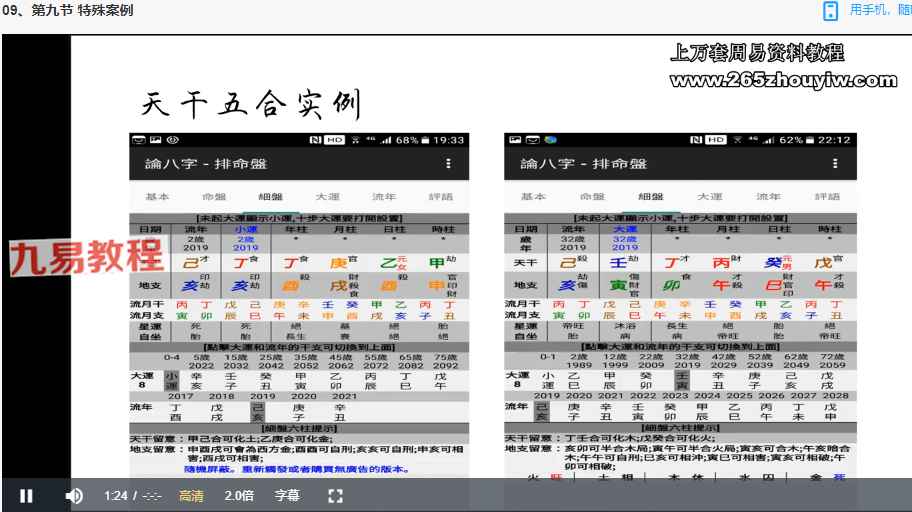Select 甲辰 流年 cell under 2024
This screenshot has width=912, height=512.
(702, 411)
